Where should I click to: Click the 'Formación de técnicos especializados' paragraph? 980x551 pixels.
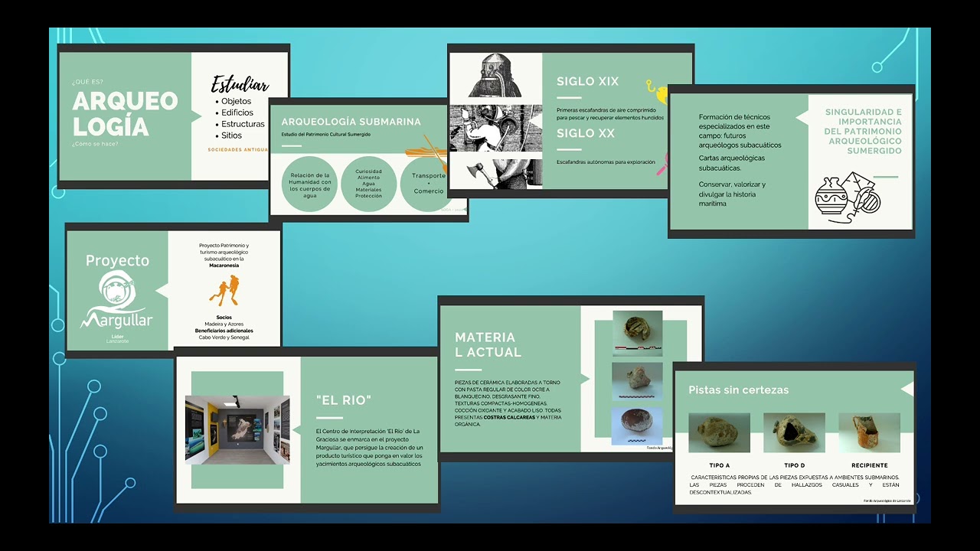(x=740, y=131)
